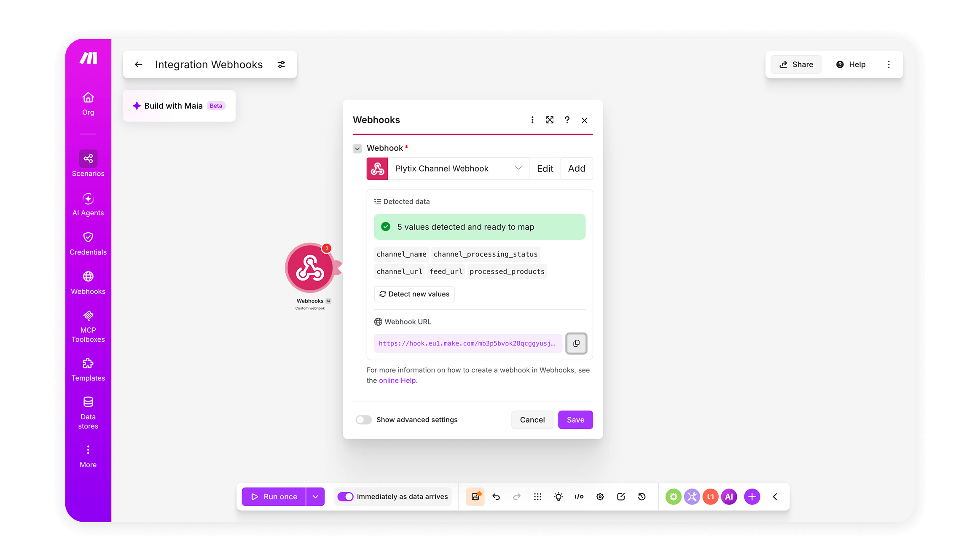Click the Cancel button

tap(532, 420)
